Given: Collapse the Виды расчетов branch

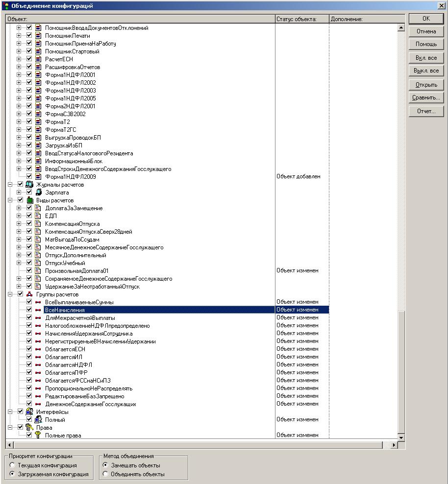Looking at the screenshot, I should 10,200.
